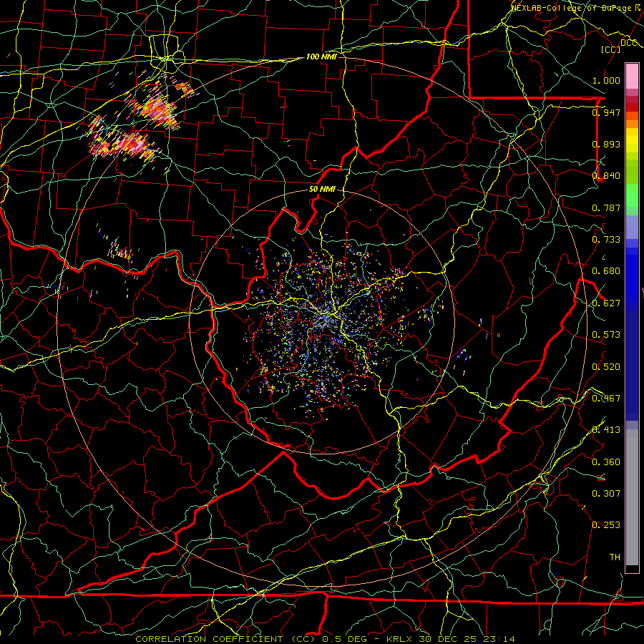Click CORRELATION COEFFICIENT title in bottom caption
644x644 pixels.
(209, 639)
